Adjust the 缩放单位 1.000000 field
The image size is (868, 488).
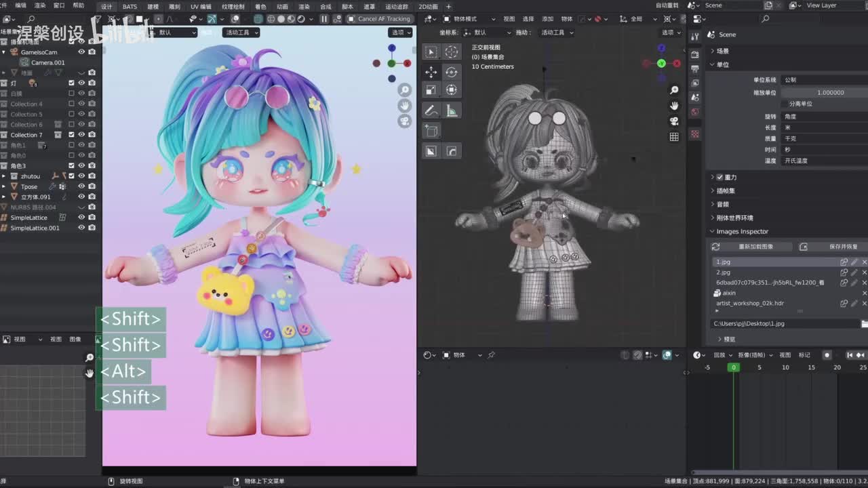coord(825,92)
